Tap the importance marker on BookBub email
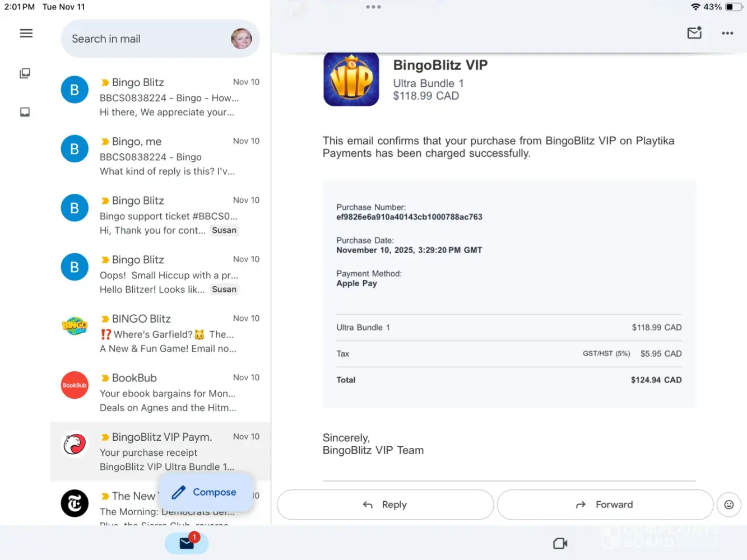Image resolution: width=747 pixels, height=560 pixels. pyautogui.click(x=105, y=378)
